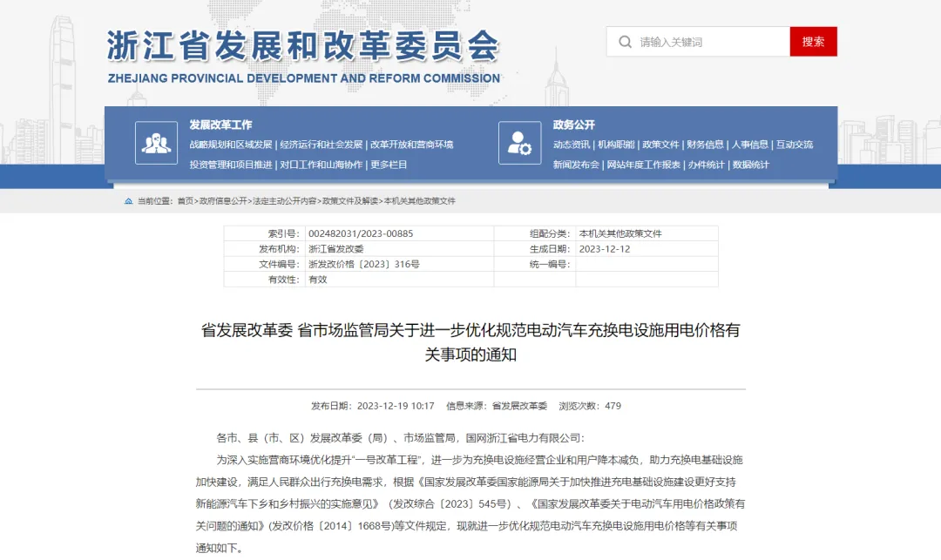Go to 本机关其他政策文件 breadcrumb link
The width and height of the screenshot is (941, 560).
[419, 201]
